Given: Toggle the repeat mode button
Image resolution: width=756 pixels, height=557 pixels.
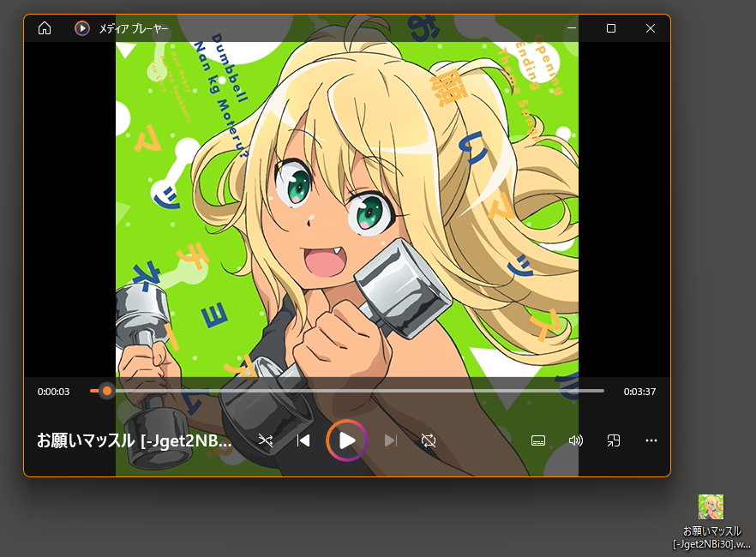Looking at the screenshot, I should [x=429, y=440].
